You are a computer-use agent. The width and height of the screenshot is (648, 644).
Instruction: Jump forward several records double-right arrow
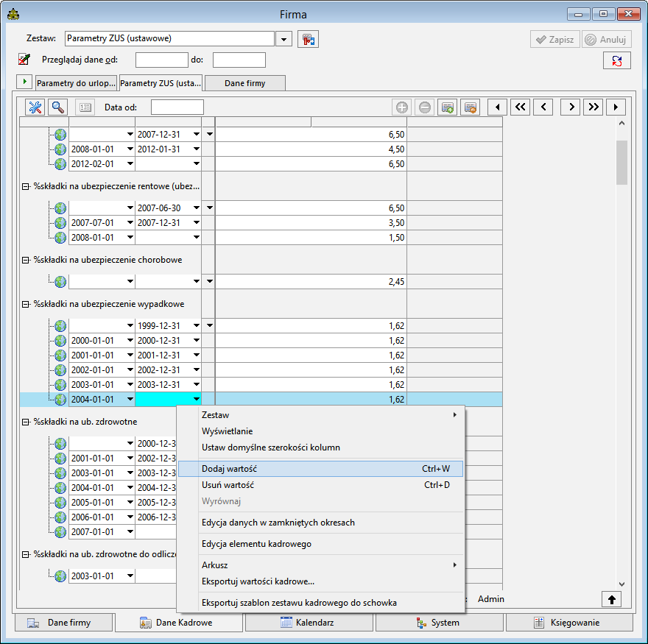(x=594, y=107)
